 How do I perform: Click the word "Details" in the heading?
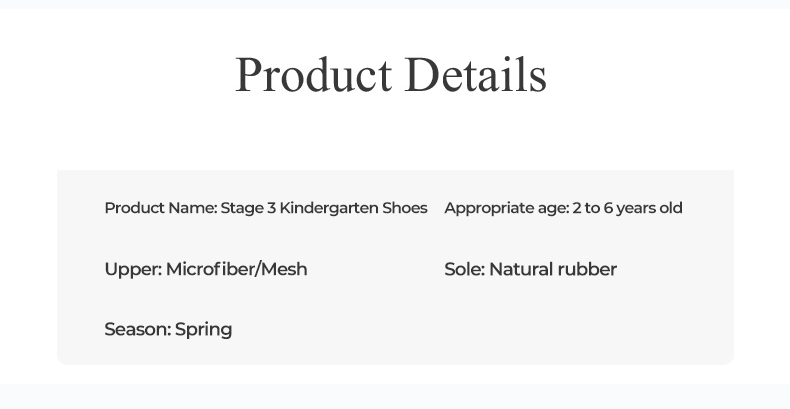pyautogui.click(x=475, y=75)
